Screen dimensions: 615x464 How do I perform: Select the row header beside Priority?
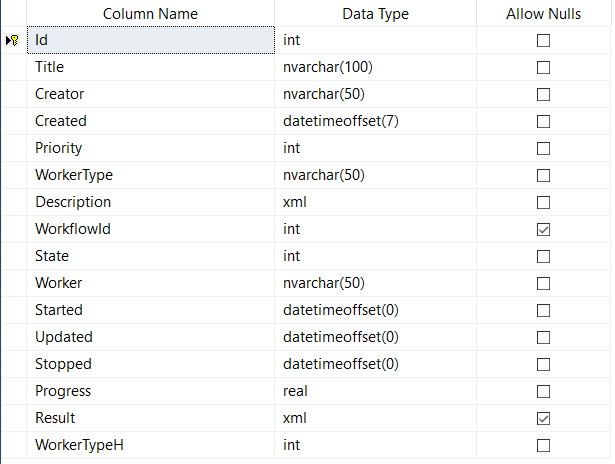click(x=13, y=149)
